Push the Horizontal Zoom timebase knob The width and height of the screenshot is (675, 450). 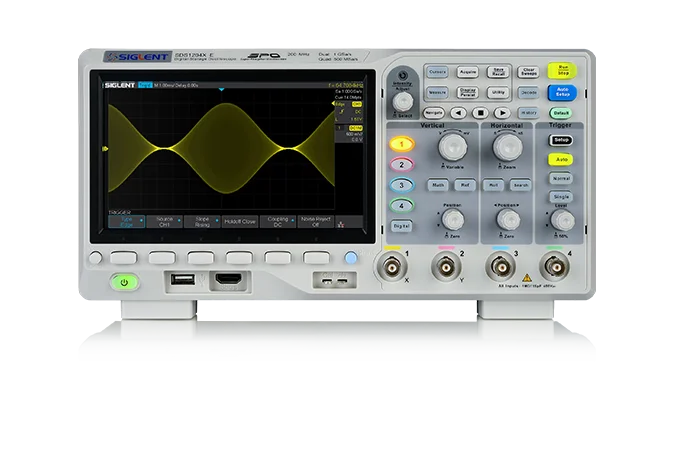(508, 146)
